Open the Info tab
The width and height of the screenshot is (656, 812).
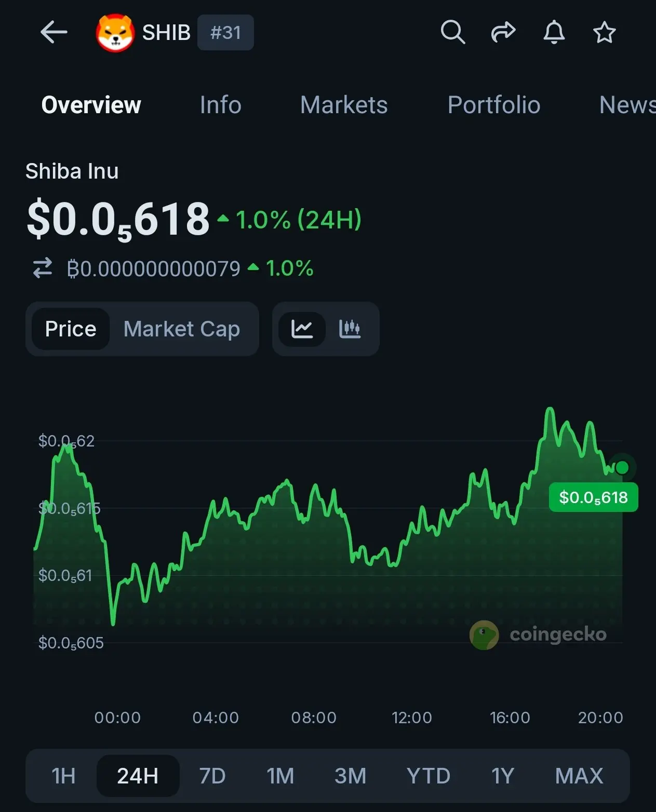point(221,105)
